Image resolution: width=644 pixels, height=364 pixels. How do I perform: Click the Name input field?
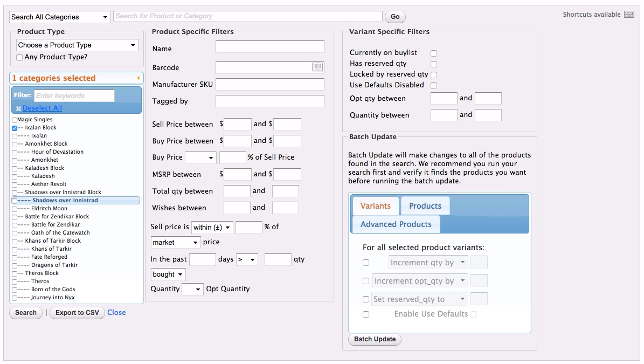point(270,47)
